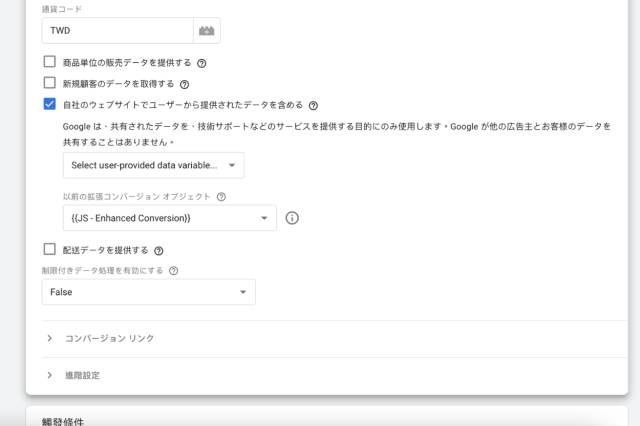Click the 觸發條件 card heading
The image size is (640, 426).
(63, 422)
